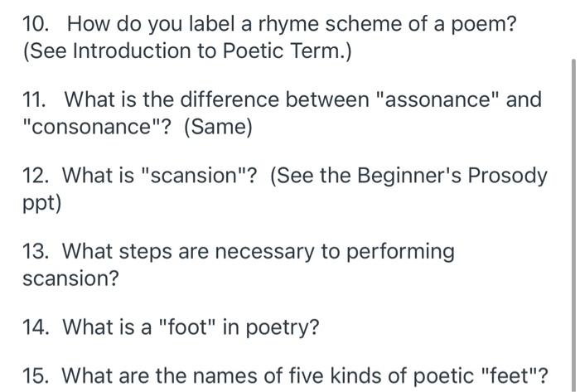Viewport: 580px width, 392px height.
Task: Select the question number "11."
Action: [35, 99]
